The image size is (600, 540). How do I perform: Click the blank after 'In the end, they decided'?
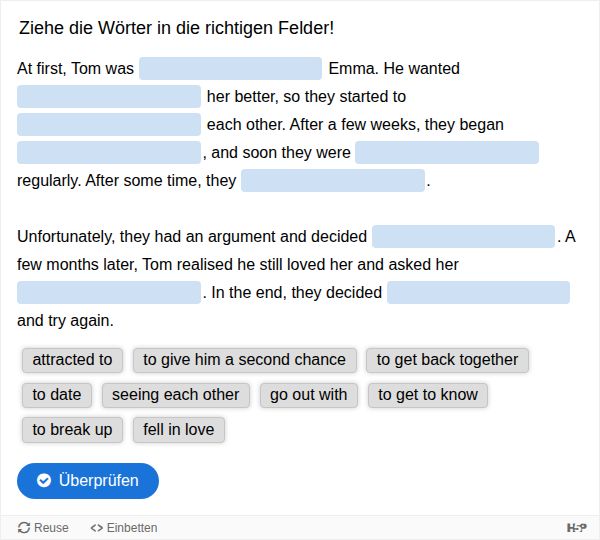click(x=478, y=293)
